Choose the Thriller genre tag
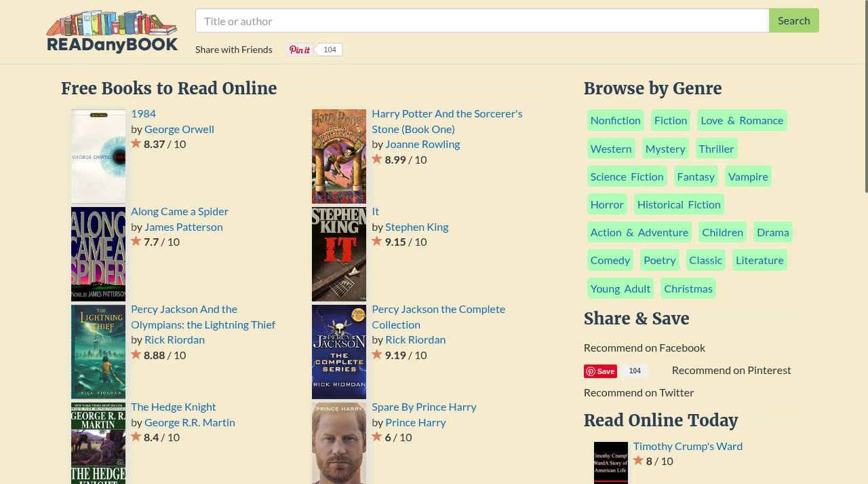Screen dimensions: 868x484 716,149
